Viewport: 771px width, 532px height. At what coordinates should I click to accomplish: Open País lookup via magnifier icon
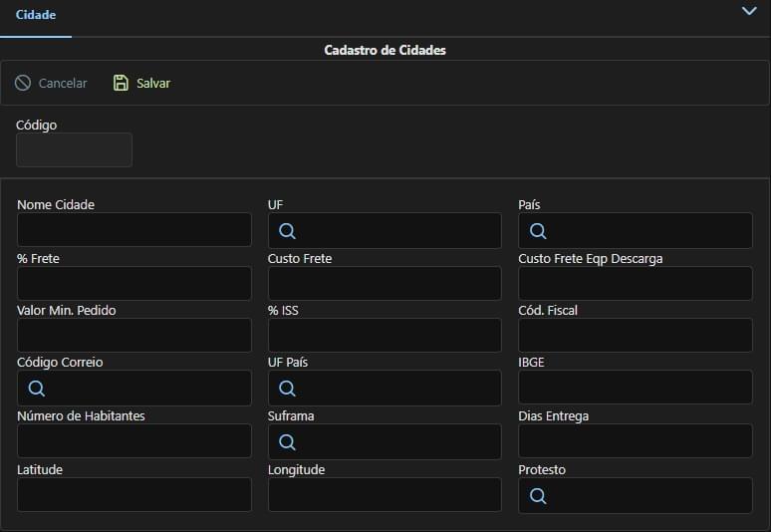pyautogui.click(x=538, y=230)
